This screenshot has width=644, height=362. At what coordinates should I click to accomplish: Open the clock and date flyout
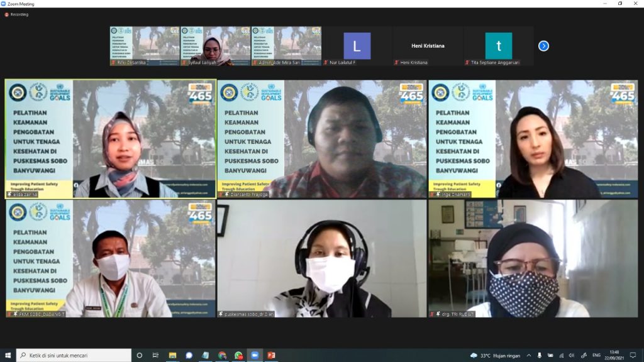[614, 355]
